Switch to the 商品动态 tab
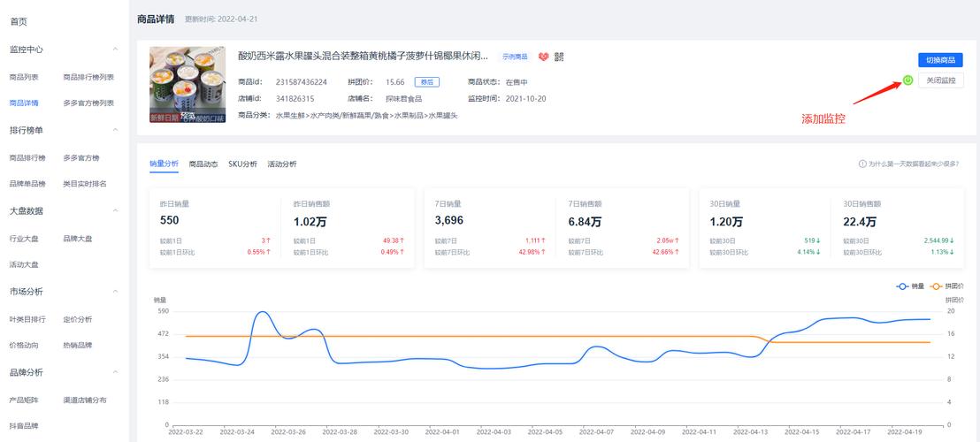Screen dimensions: 980x442 point(203,164)
